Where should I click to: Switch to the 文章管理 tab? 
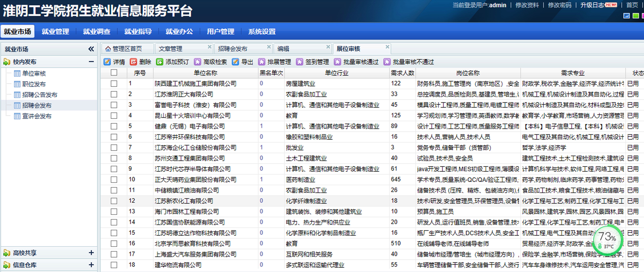(x=170, y=49)
